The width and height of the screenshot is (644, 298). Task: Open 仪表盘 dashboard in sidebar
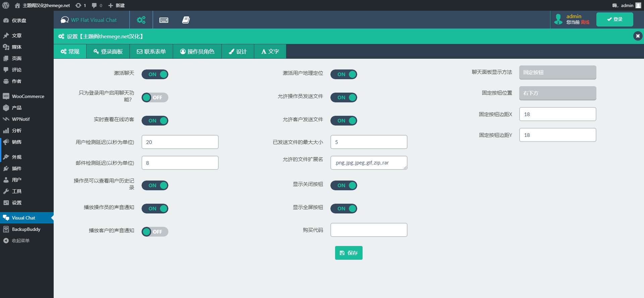27,20
